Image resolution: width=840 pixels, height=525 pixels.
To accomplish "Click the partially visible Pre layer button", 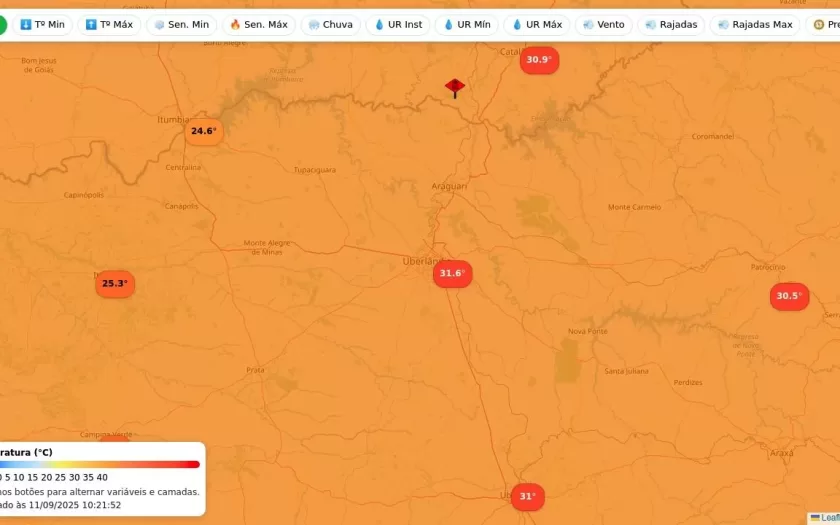I will 825,24.
